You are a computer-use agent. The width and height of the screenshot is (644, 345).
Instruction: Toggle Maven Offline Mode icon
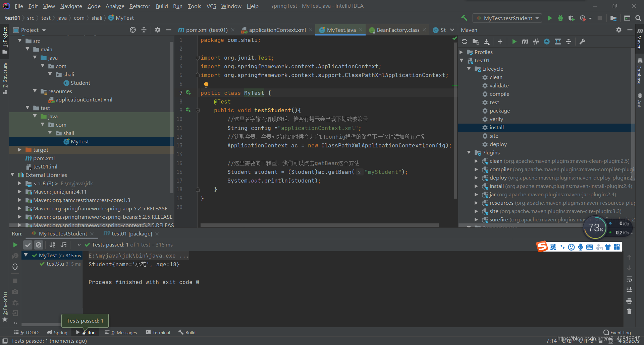[536, 42]
